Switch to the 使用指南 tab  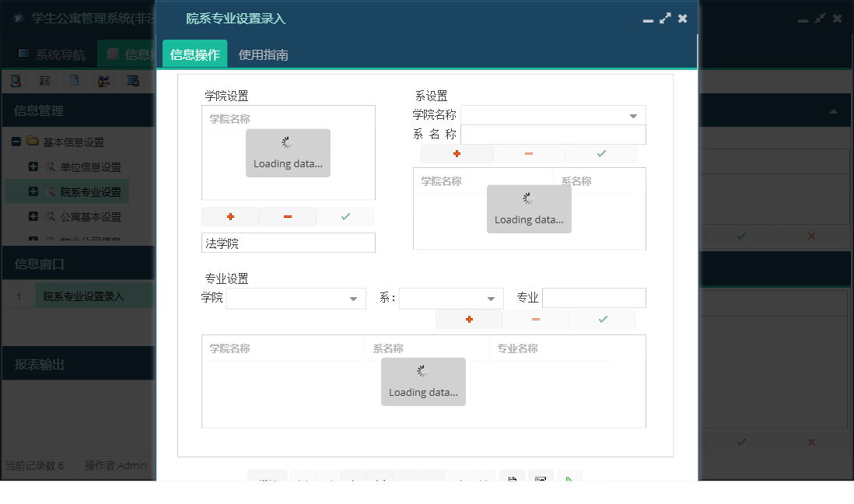coord(264,55)
